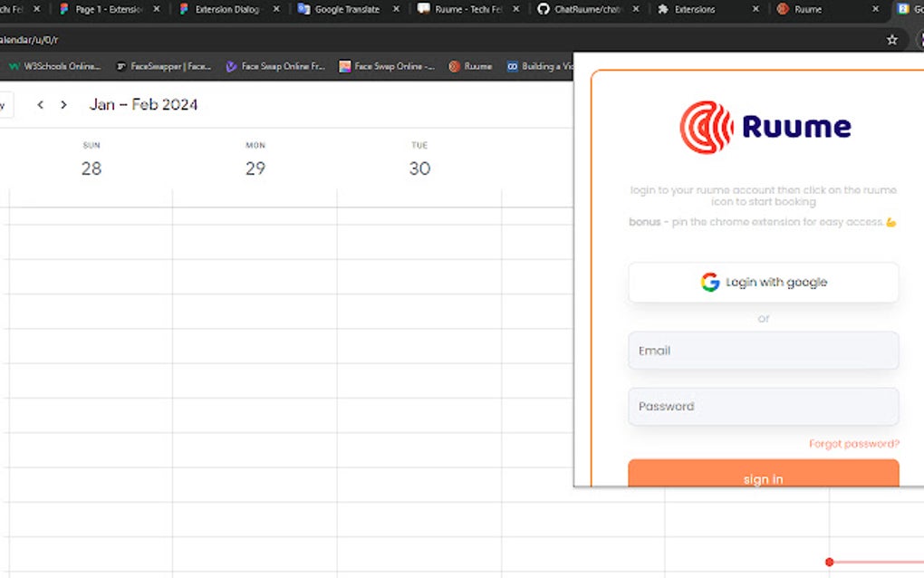The height and width of the screenshot is (578, 924).
Task: Click the Login with google button
Action: [x=763, y=283]
